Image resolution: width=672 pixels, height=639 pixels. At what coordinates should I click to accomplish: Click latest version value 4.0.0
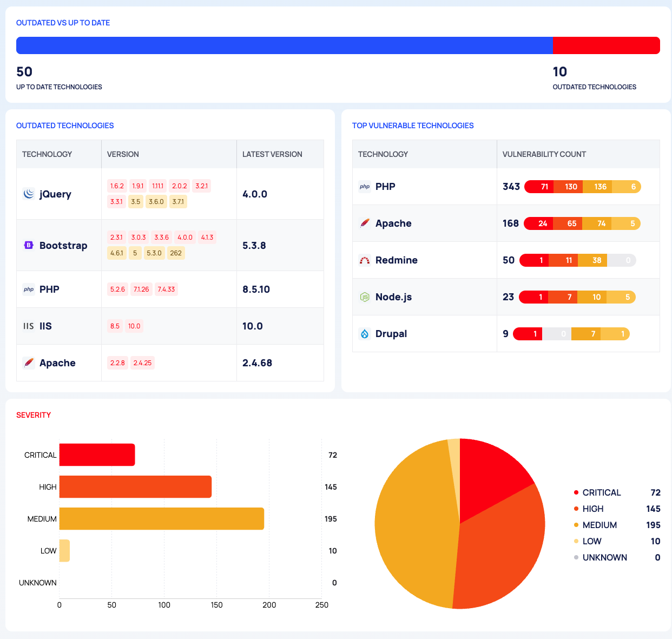point(255,194)
